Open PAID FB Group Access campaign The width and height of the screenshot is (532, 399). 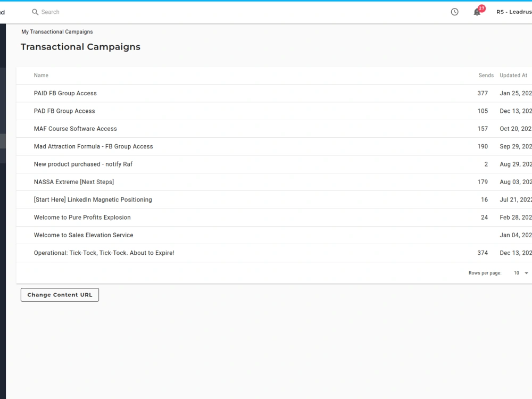[65, 93]
